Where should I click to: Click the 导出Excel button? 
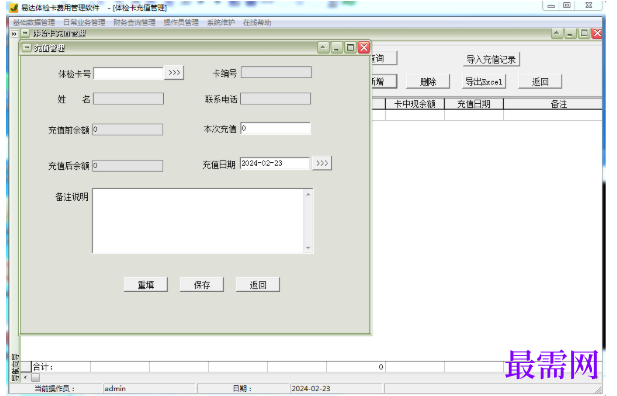click(484, 81)
